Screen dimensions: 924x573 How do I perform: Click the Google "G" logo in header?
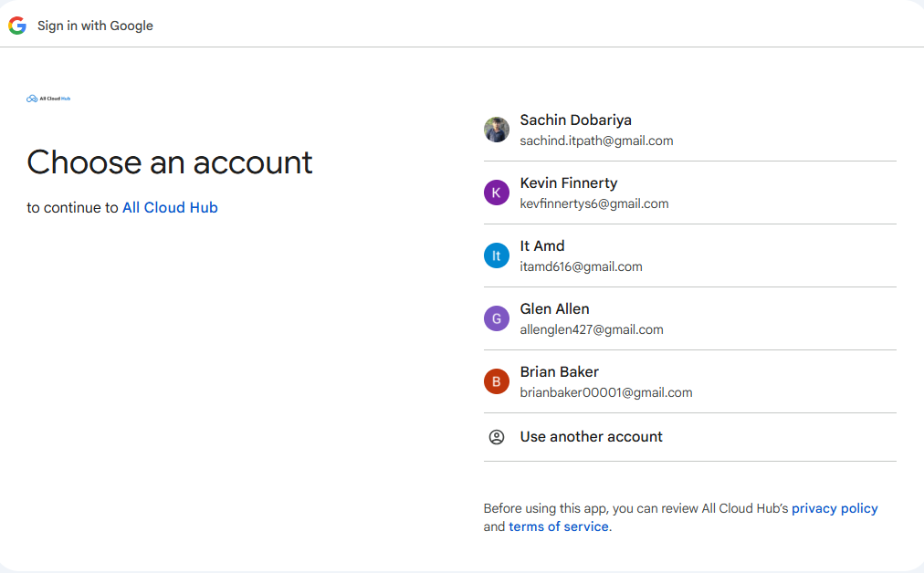pos(17,25)
